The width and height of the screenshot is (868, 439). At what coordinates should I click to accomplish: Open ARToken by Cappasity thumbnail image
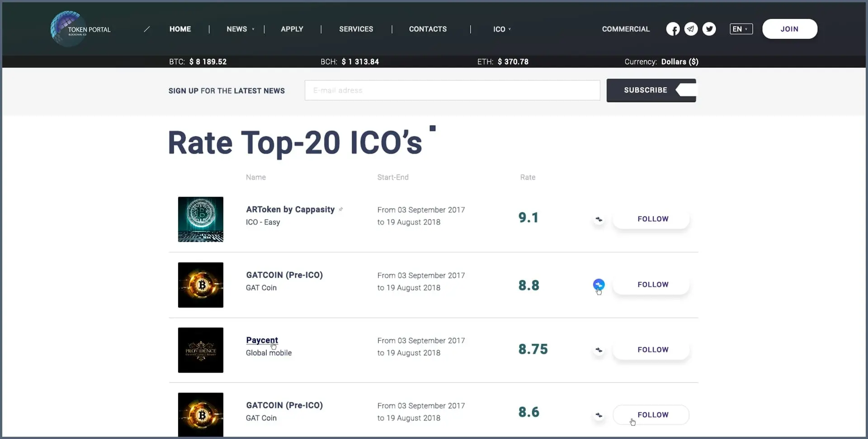click(201, 219)
